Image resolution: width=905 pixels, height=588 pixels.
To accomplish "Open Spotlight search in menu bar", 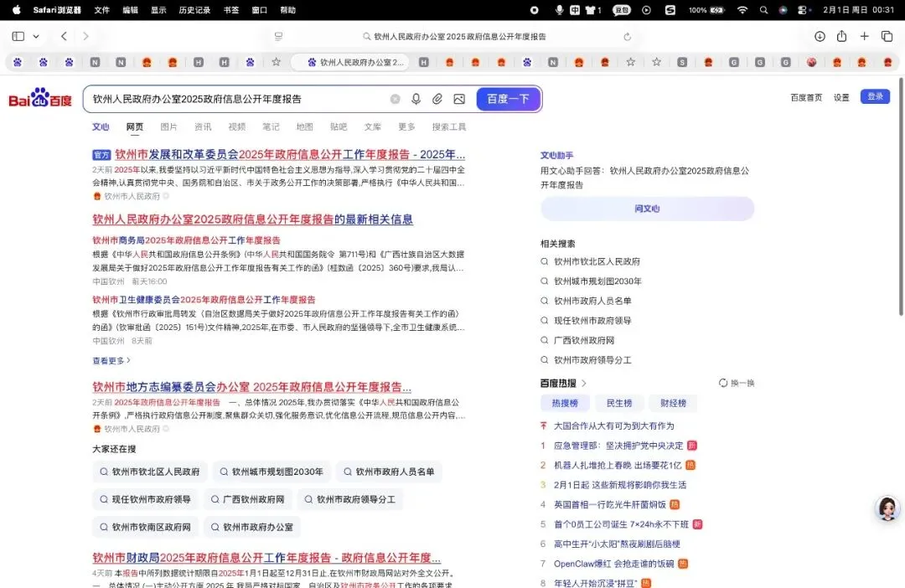I will coord(763,10).
